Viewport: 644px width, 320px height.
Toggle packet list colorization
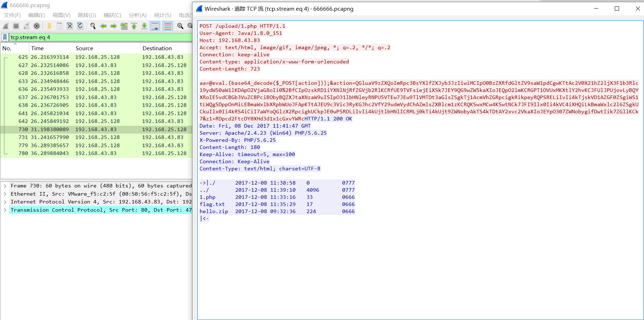click(x=168, y=26)
